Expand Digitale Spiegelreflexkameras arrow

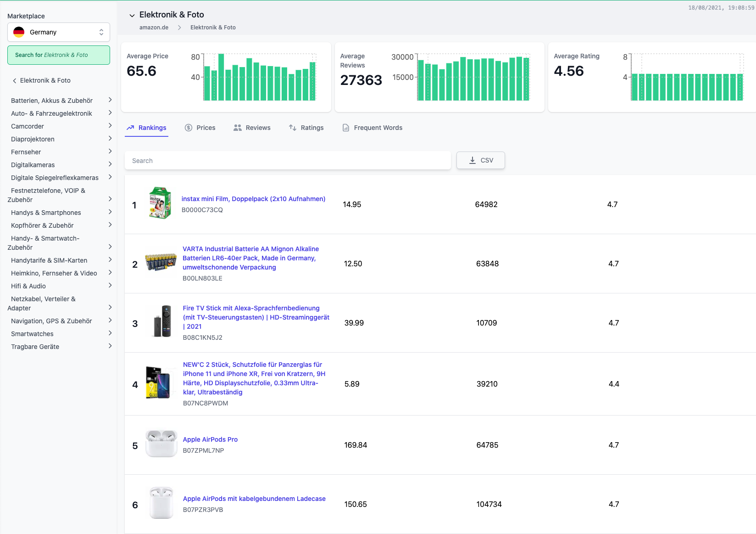110,177
